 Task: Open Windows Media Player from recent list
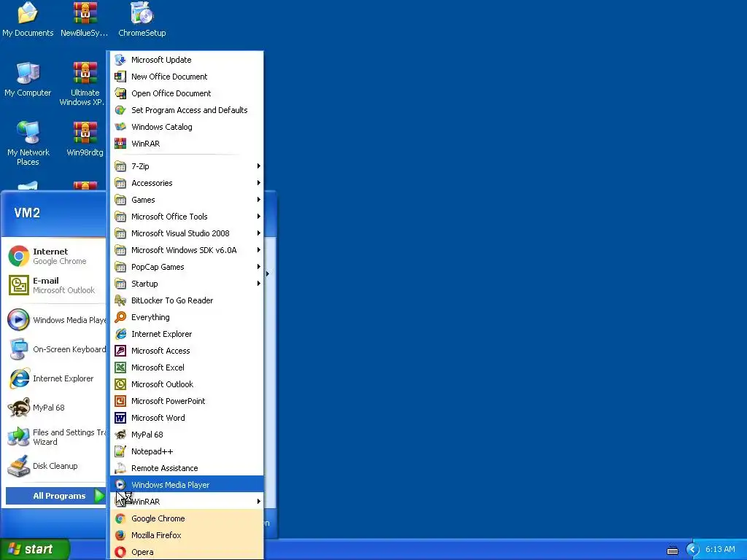click(55, 320)
